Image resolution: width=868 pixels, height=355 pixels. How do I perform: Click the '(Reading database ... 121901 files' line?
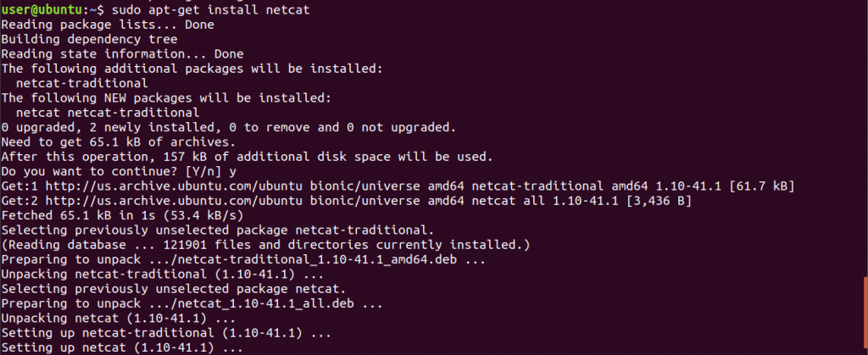click(265, 245)
